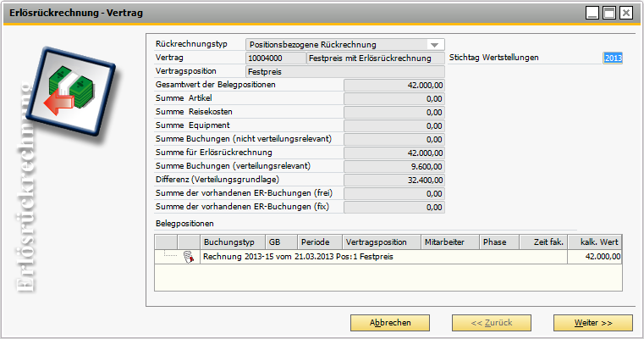Click the Buchungstyp column header
Viewport: 644px width, 339px height.
click(x=233, y=242)
